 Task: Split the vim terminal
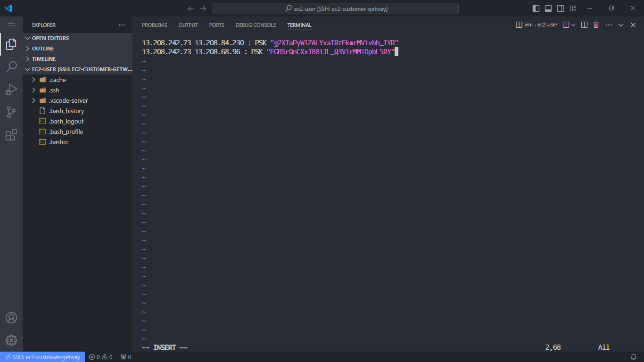[x=584, y=25]
